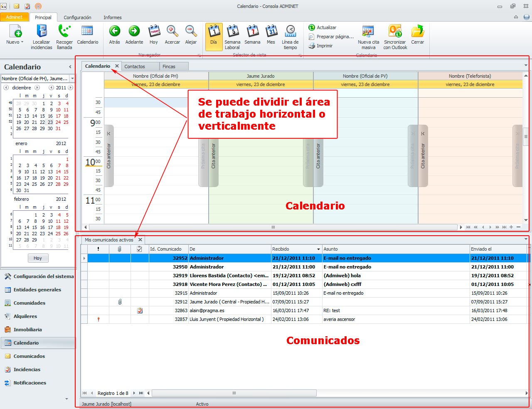Toggle the Mes calendar view

point(271,32)
